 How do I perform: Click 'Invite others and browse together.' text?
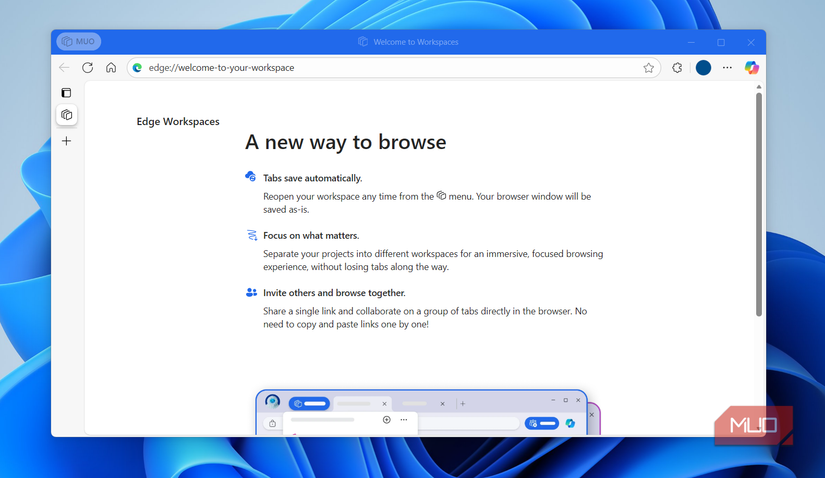tap(334, 293)
